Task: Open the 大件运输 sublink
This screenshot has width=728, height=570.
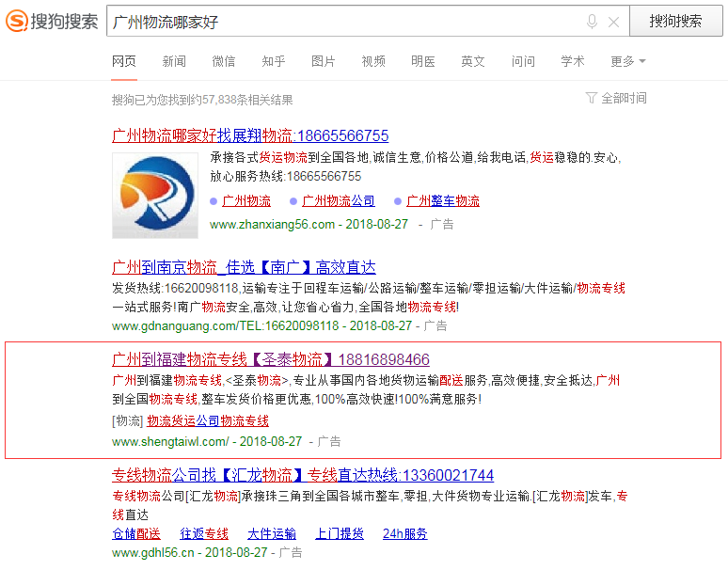Action: [x=272, y=534]
